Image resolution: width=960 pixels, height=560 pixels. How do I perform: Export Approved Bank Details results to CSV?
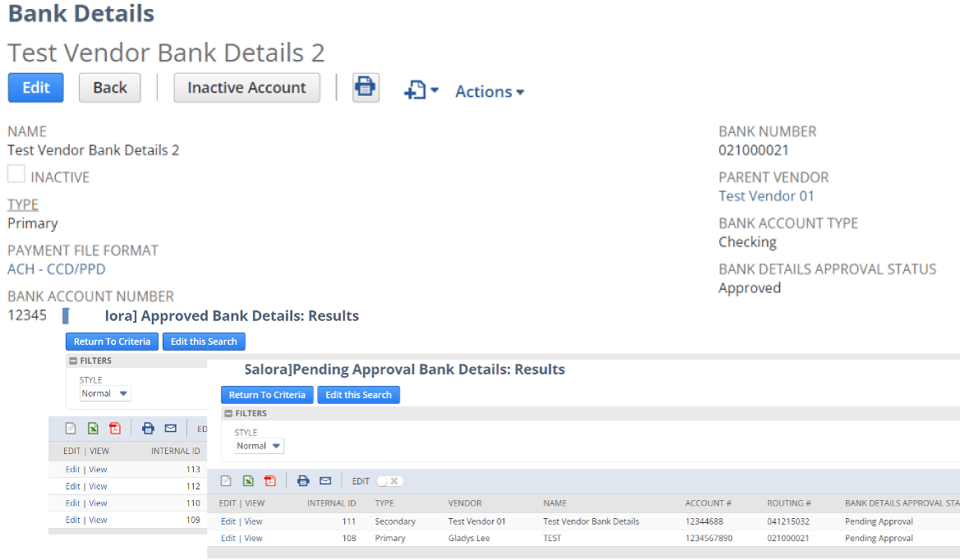click(71, 428)
